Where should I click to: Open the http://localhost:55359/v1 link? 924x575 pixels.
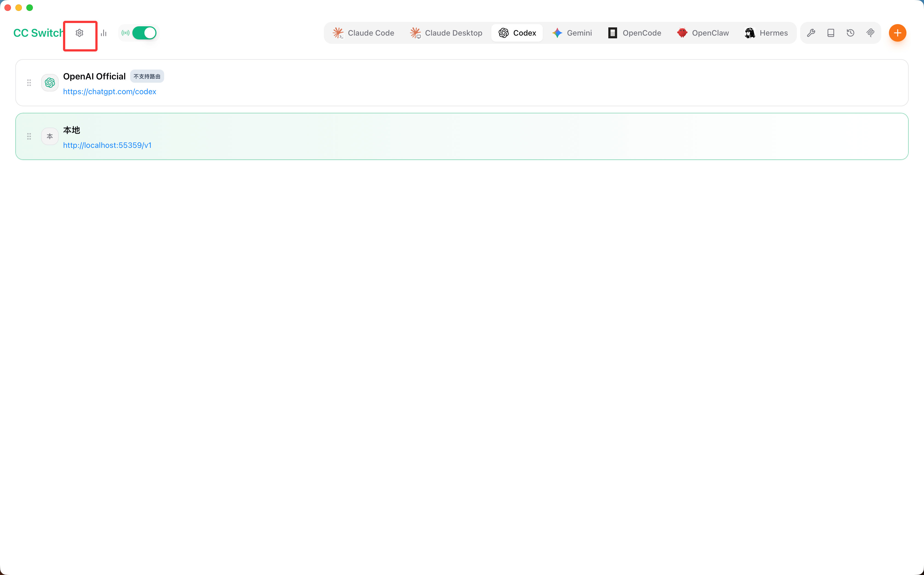pyautogui.click(x=107, y=145)
